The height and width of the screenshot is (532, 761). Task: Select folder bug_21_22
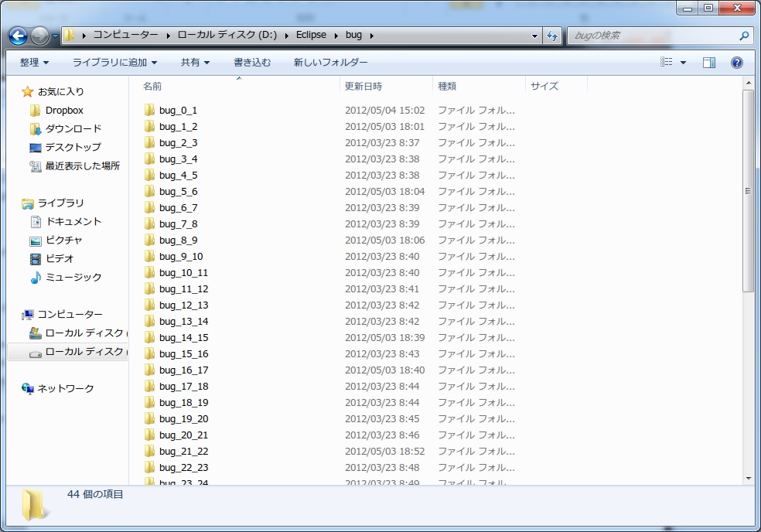pos(183,451)
